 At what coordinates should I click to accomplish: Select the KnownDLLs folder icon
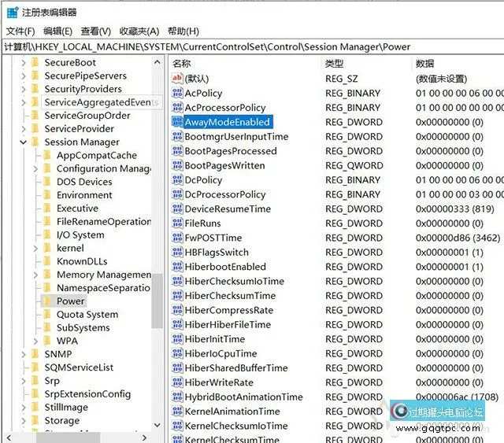(47, 261)
